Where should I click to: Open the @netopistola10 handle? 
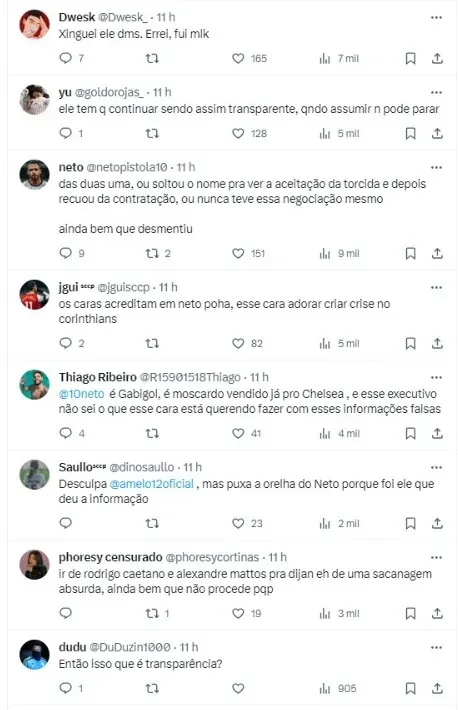(x=127, y=167)
